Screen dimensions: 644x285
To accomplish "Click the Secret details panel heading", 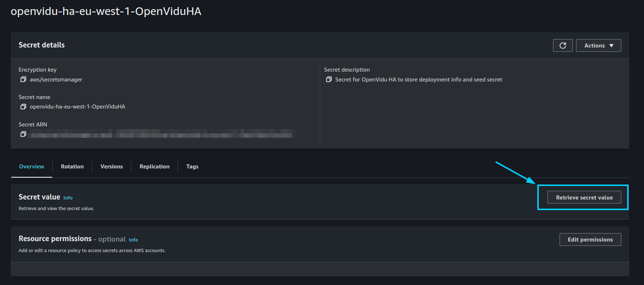I will pos(42,45).
